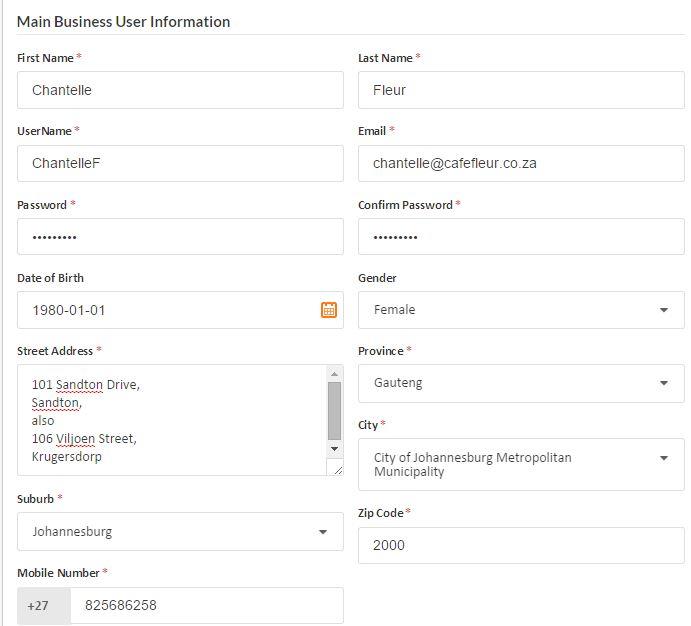Click the First Name input field
The width and height of the screenshot is (691, 626).
click(x=180, y=90)
